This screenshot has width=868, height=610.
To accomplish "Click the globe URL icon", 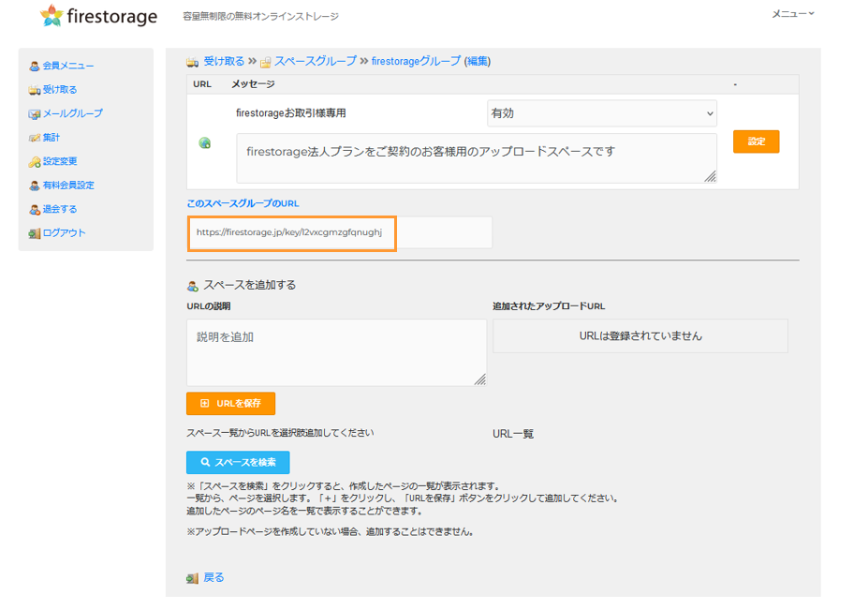I will tap(205, 143).
